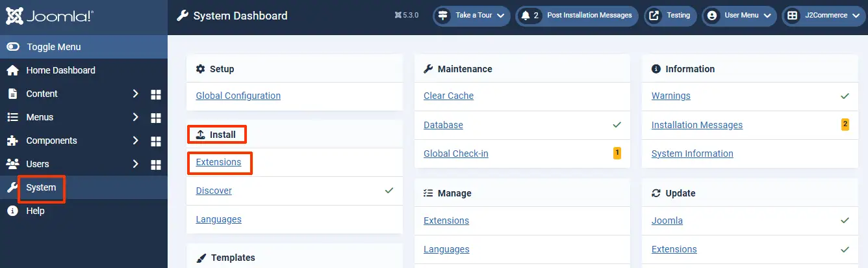868x268 pixels.
Task: Click the Update refresh icon
Action: [656, 193]
